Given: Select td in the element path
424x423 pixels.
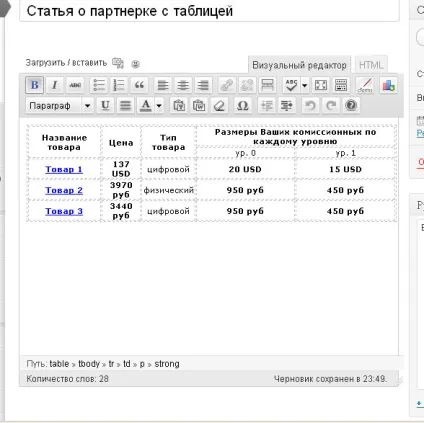Looking at the screenshot, I should [x=127, y=364].
